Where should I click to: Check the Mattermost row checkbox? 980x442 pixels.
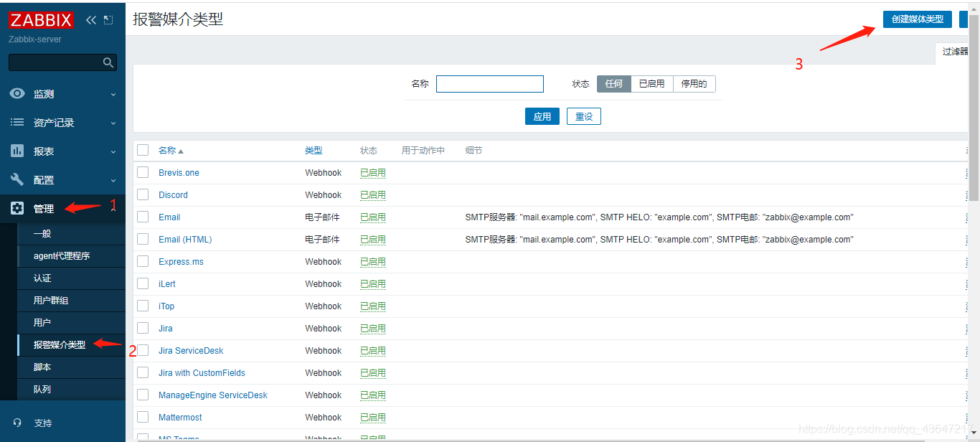point(143,417)
